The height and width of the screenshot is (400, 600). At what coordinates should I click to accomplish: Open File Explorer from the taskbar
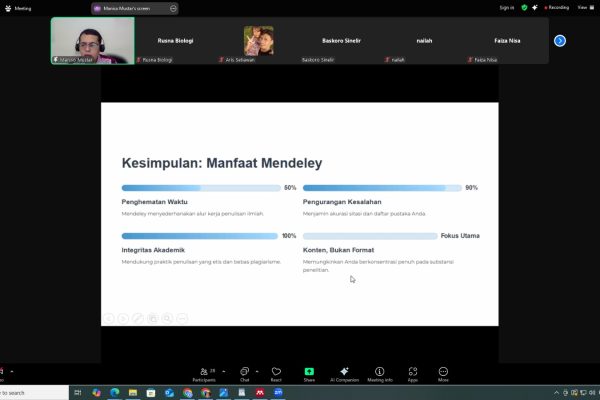click(133, 392)
